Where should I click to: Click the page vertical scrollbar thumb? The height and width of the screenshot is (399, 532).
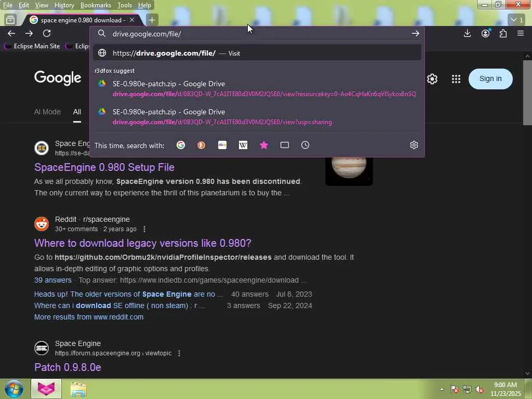click(527, 93)
